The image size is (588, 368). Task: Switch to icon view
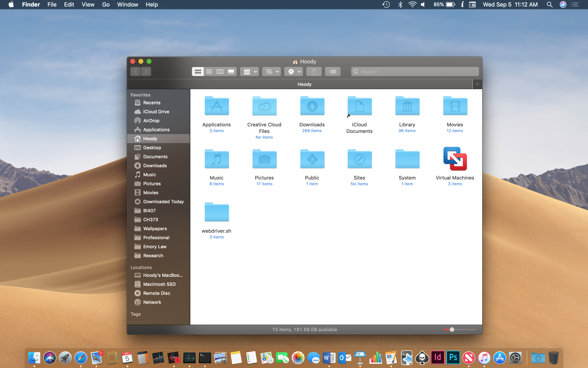coord(198,72)
